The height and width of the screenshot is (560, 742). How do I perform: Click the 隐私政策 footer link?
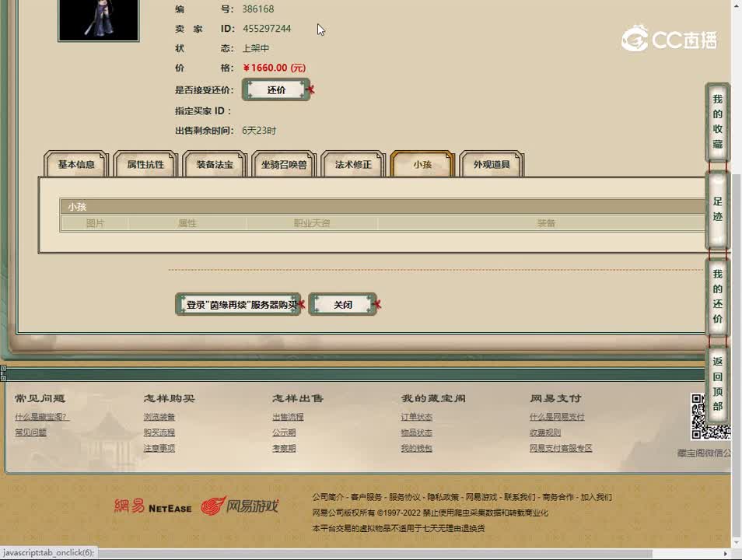(x=443, y=497)
